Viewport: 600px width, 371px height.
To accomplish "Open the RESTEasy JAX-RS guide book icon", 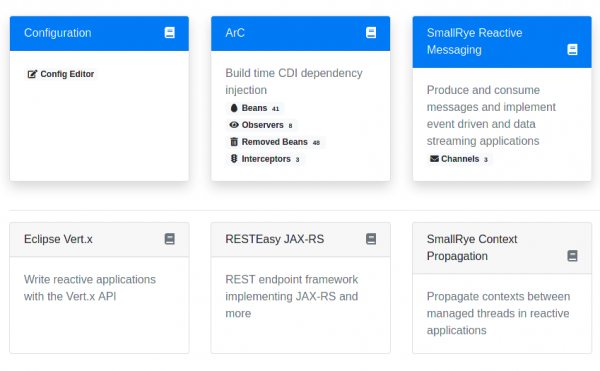I will point(371,239).
